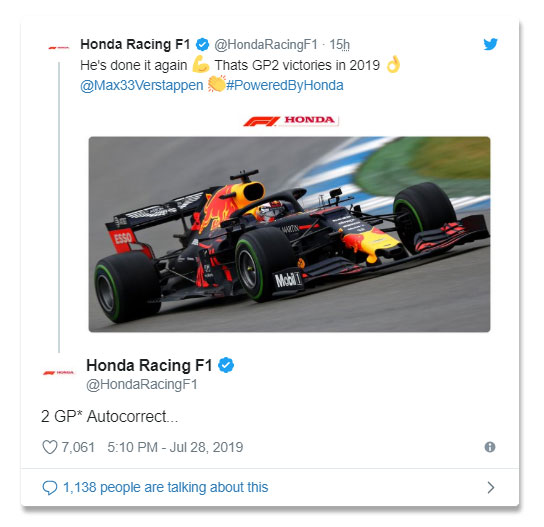The height and width of the screenshot is (527, 544).
Task: Click the verified badge beside the top Honda Racing F1
Action: pyautogui.click(x=203, y=44)
